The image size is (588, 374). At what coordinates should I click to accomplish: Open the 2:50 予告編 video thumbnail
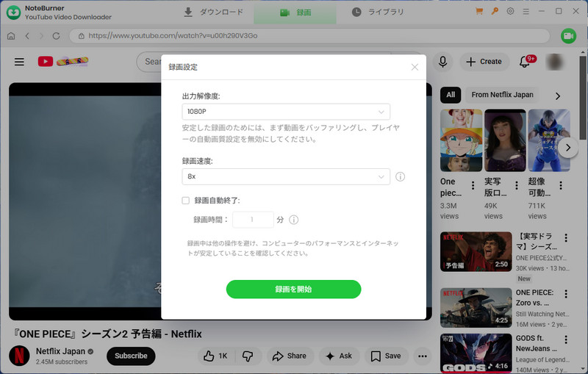coord(476,251)
